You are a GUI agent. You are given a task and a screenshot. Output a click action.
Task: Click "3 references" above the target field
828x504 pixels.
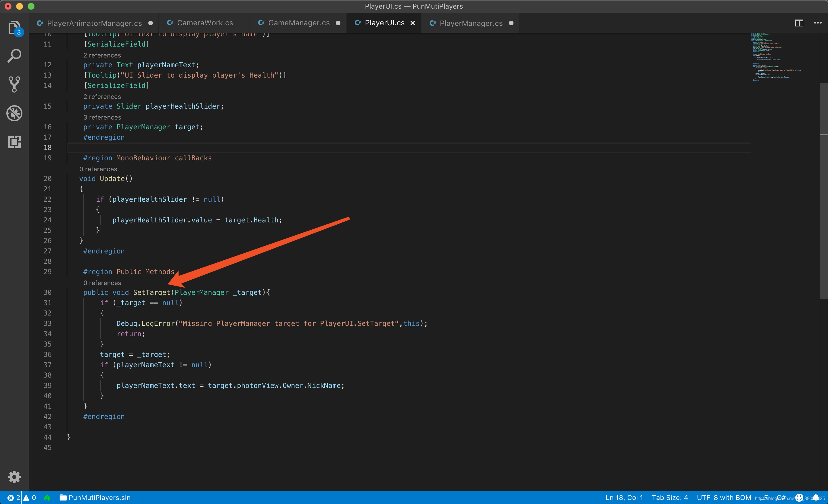point(102,117)
